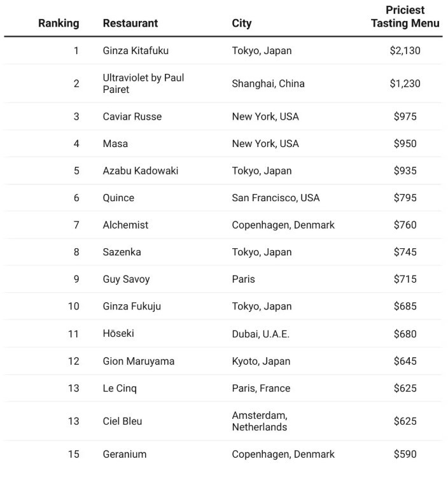The image size is (448, 480).
Task: Select the Ginza Kitafuku restaurant cell
Action: [x=136, y=50]
